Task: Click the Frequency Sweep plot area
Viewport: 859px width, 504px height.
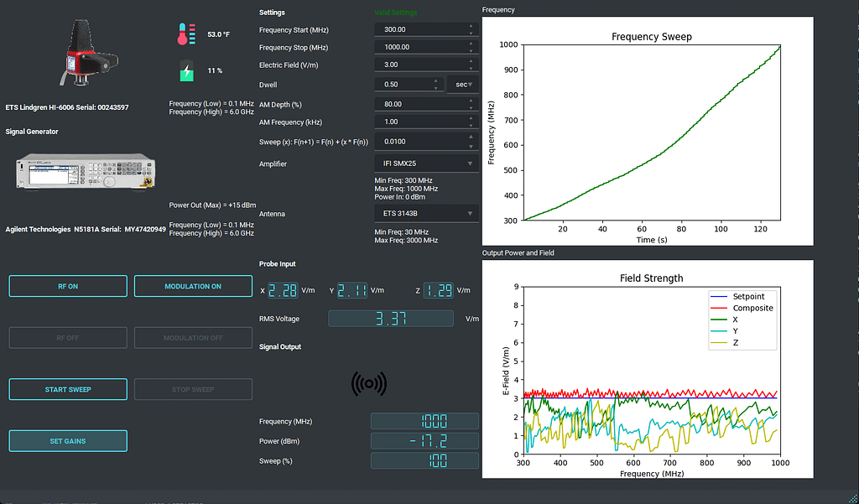Action: [652, 132]
